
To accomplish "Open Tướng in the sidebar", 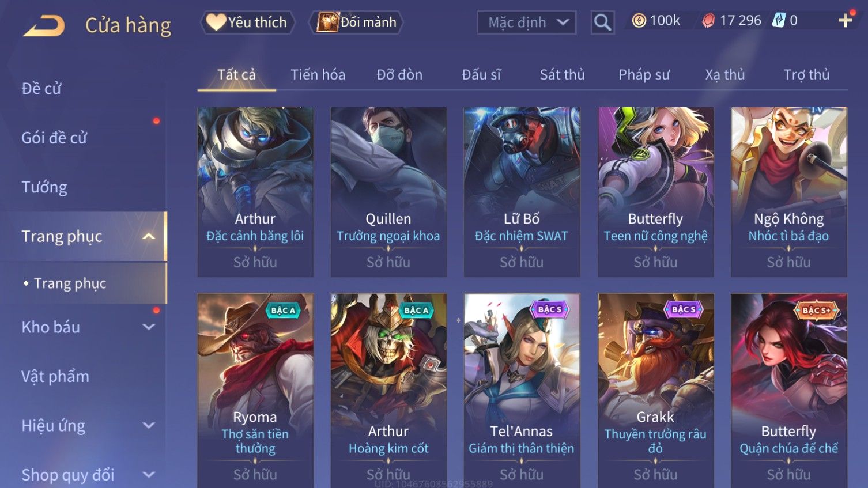I will 44,187.
